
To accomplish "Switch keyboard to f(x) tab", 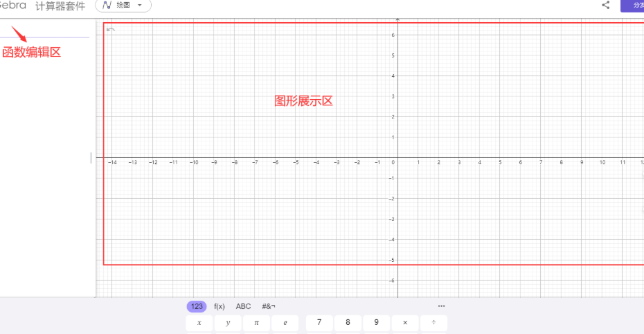I will (x=220, y=306).
